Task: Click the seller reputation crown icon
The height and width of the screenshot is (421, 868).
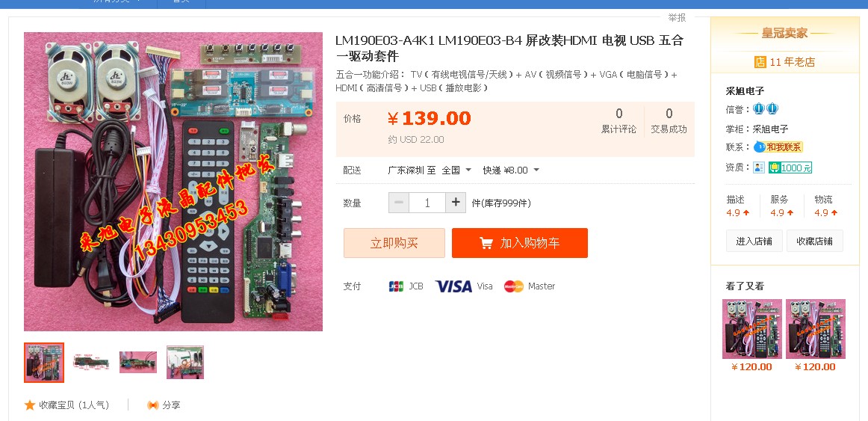Action: (766, 109)
